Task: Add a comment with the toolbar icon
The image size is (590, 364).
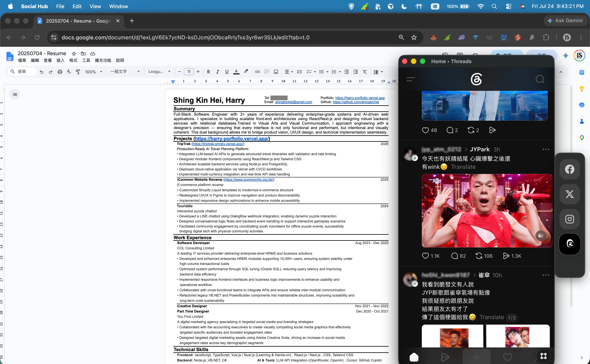Action: (267, 72)
